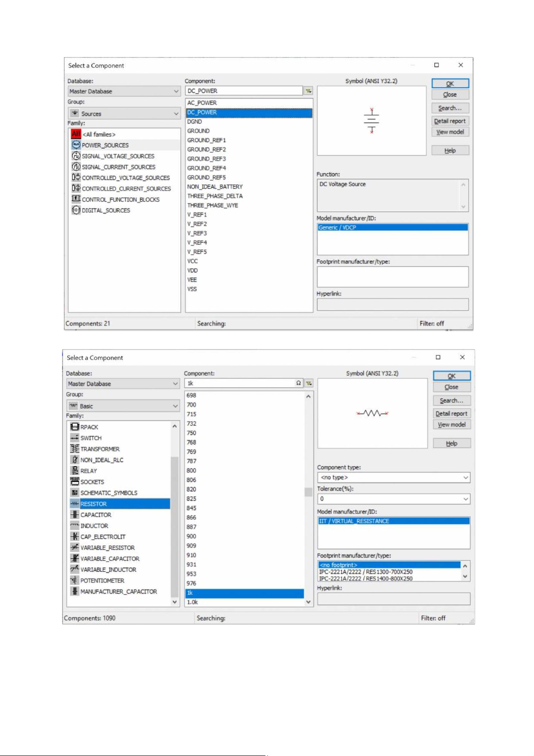Pick the CONTROLLED_CURRENT_SOURCES family icon
This screenshot has width=534, height=756.
click(x=76, y=188)
